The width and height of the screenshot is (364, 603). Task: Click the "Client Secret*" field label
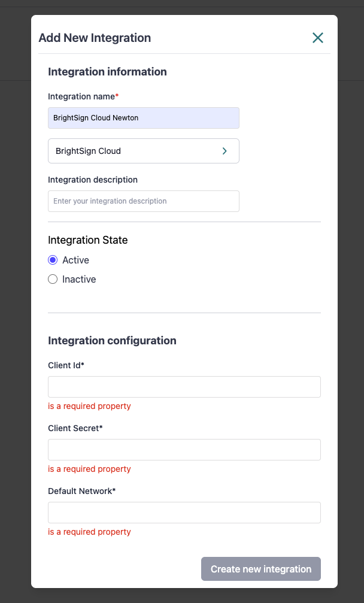[x=75, y=428]
